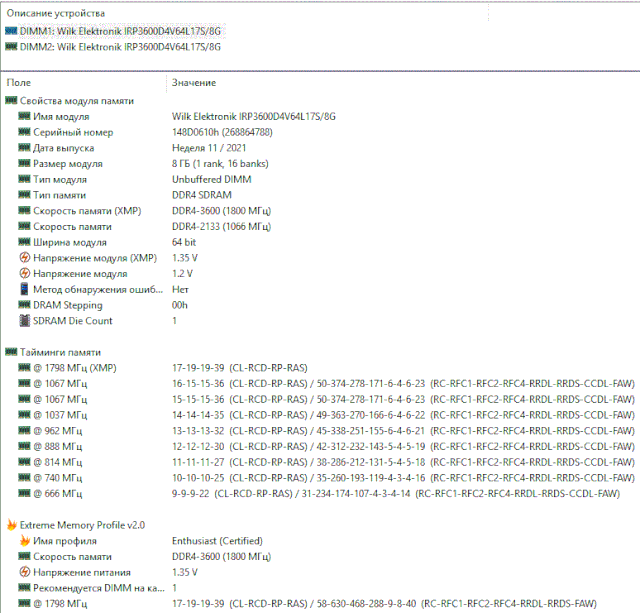Select 'Рекомендуется DIMM на ка...' field
640x613 pixels.
coord(99,588)
